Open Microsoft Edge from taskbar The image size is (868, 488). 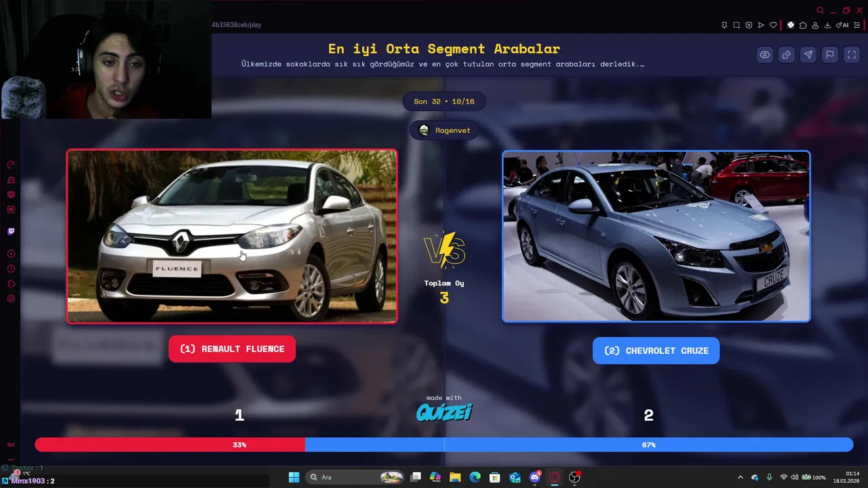click(x=475, y=477)
